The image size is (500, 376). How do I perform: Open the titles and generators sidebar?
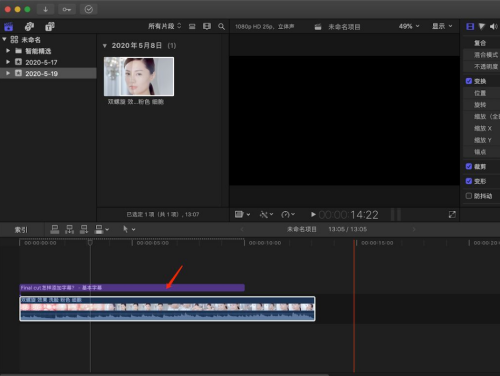50,27
